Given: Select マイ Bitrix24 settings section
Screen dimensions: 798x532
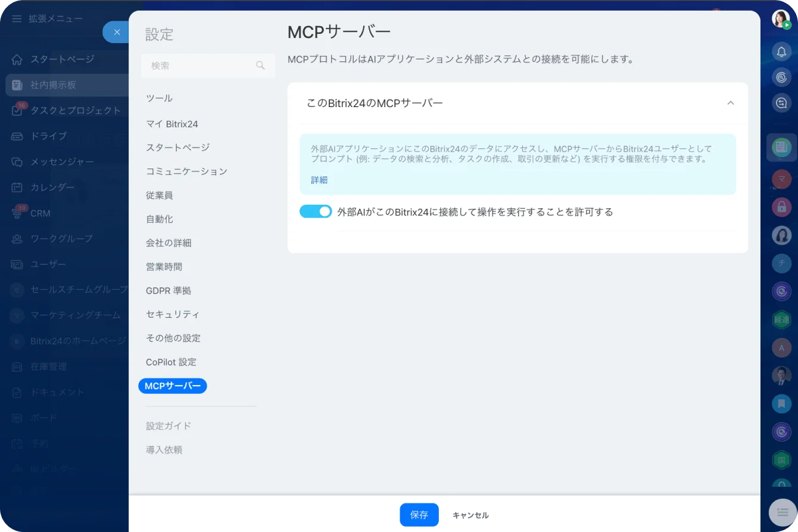Looking at the screenshot, I should (172, 124).
